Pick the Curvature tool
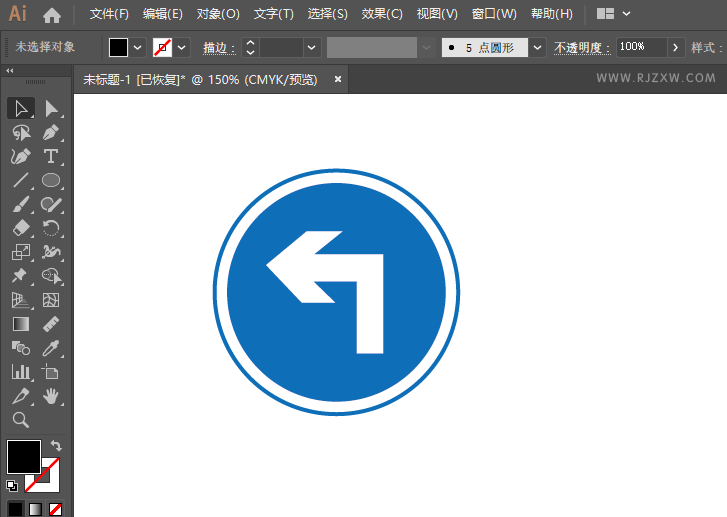This screenshot has height=517, width=727. [x=20, y=156]
